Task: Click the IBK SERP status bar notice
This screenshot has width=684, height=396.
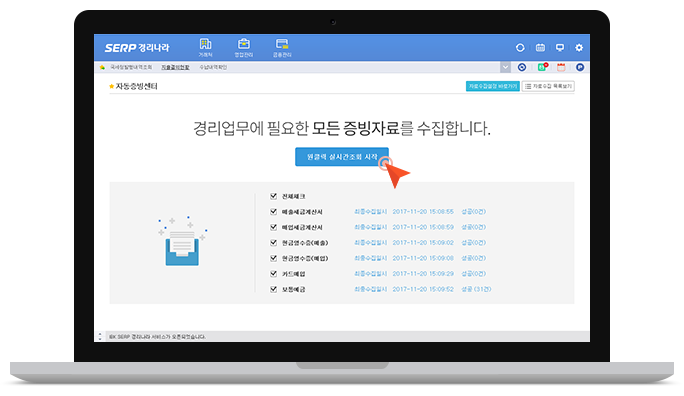Action: (x=157, y=337)
